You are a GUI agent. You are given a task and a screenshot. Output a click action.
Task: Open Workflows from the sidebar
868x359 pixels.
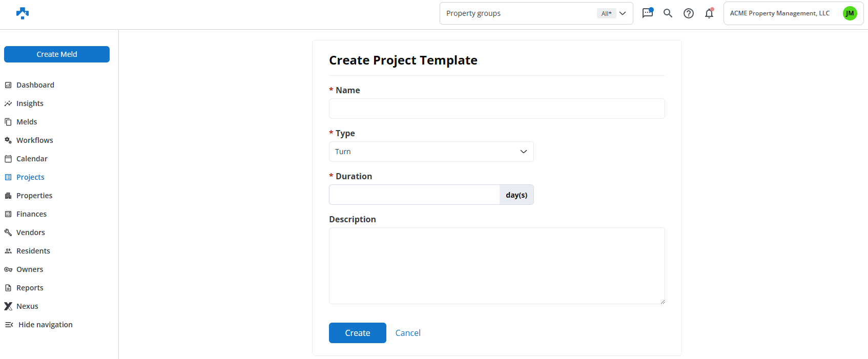tap(34, 140)
